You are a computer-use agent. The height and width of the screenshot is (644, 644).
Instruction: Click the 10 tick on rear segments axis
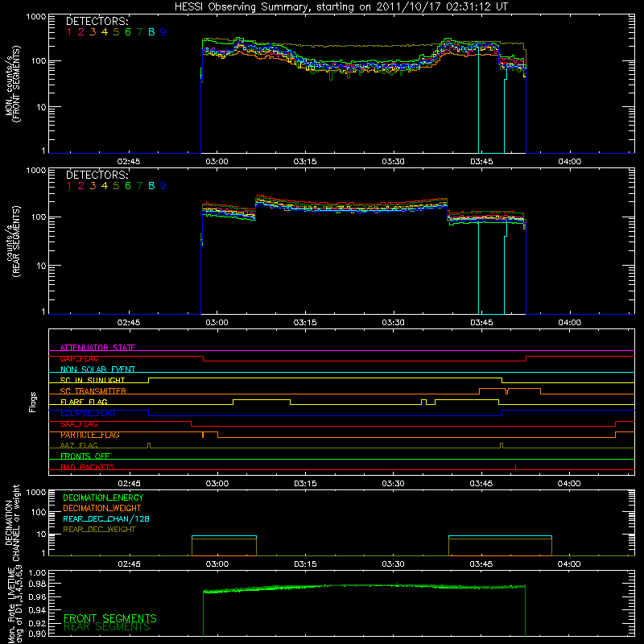(x=41, y=266)
